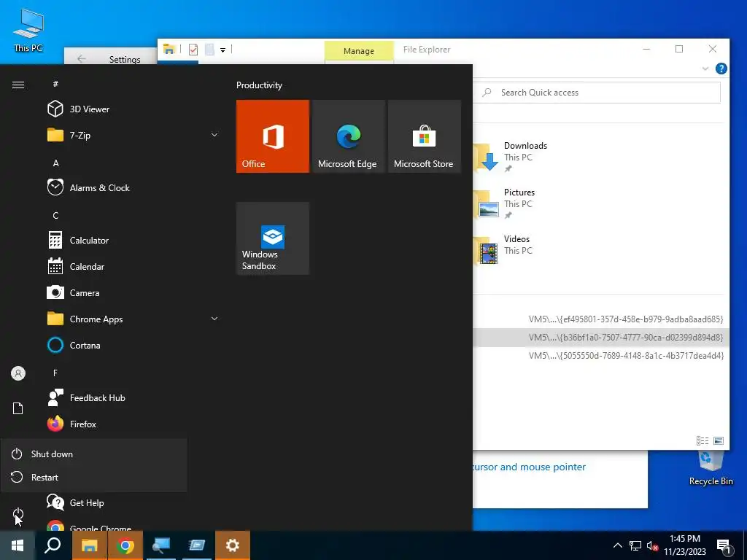Launch Firefox from the Start menu

click(x=133, y=424)
